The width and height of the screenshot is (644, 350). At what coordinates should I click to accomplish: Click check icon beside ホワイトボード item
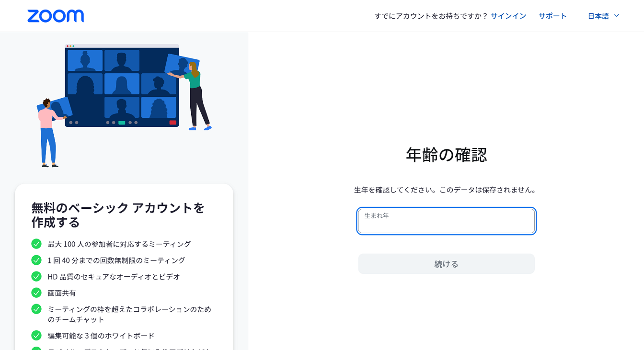[x=36, y=335]
